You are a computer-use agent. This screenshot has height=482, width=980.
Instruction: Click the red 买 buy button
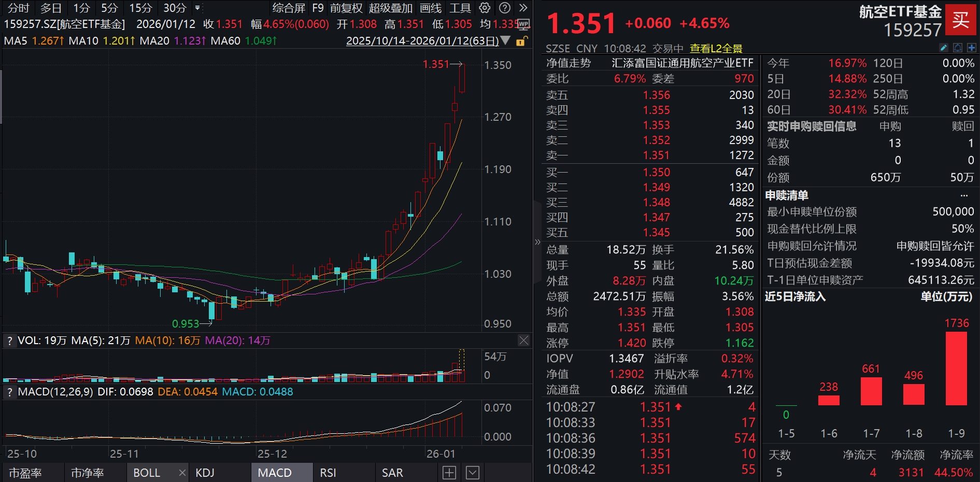961,18
